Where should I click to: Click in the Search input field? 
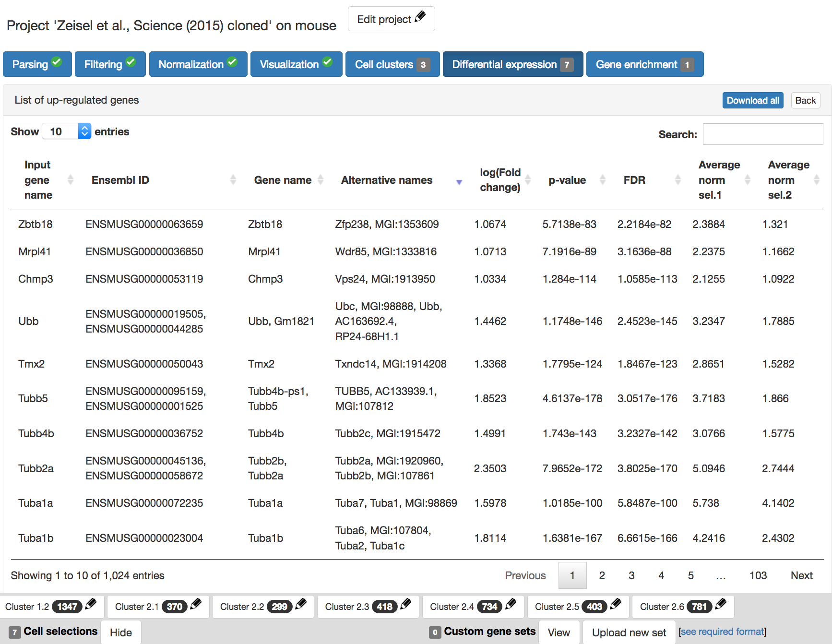[x=762, y=134]
